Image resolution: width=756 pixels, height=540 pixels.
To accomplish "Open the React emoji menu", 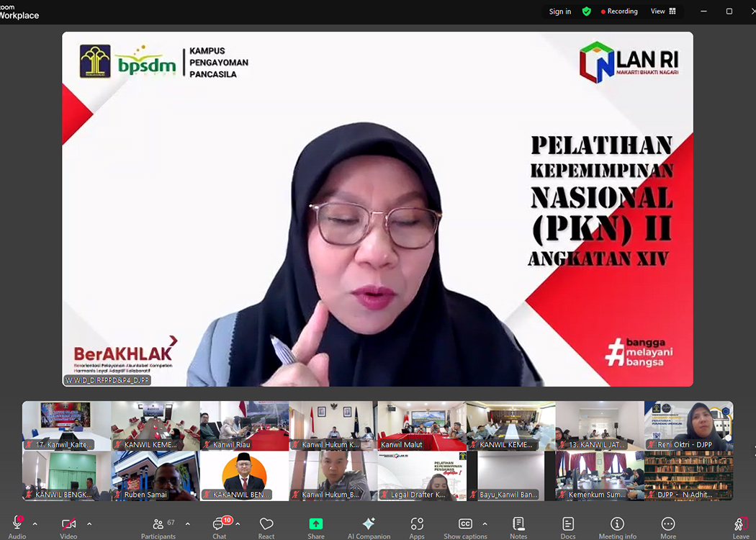I will (266, 526).
